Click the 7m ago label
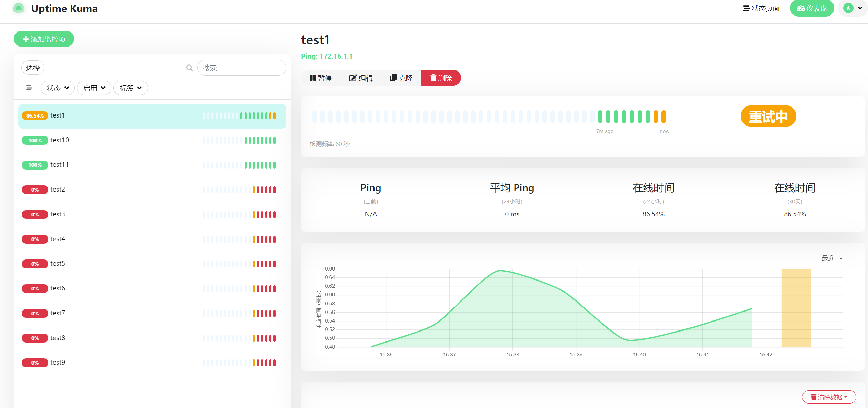 (605, 131)
